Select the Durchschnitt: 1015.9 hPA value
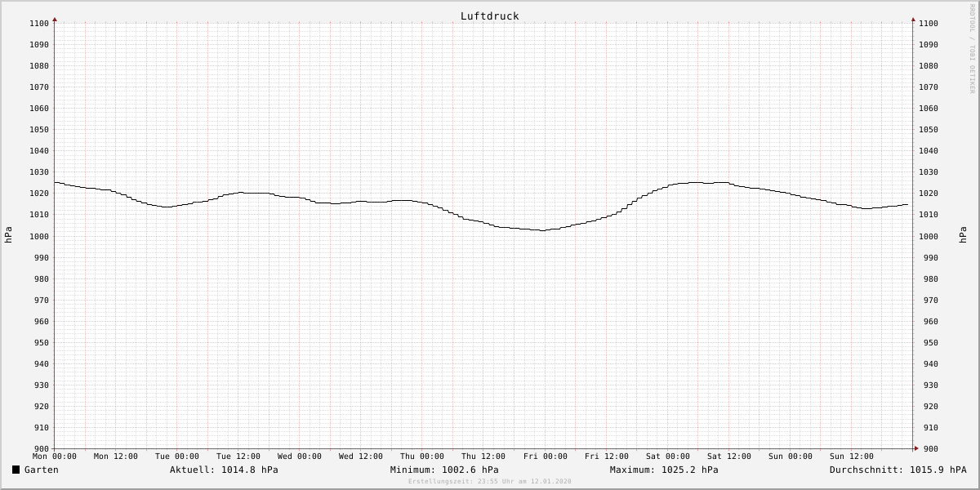Image resolution: width=980 pixels, height=490 pixels. 898,470
